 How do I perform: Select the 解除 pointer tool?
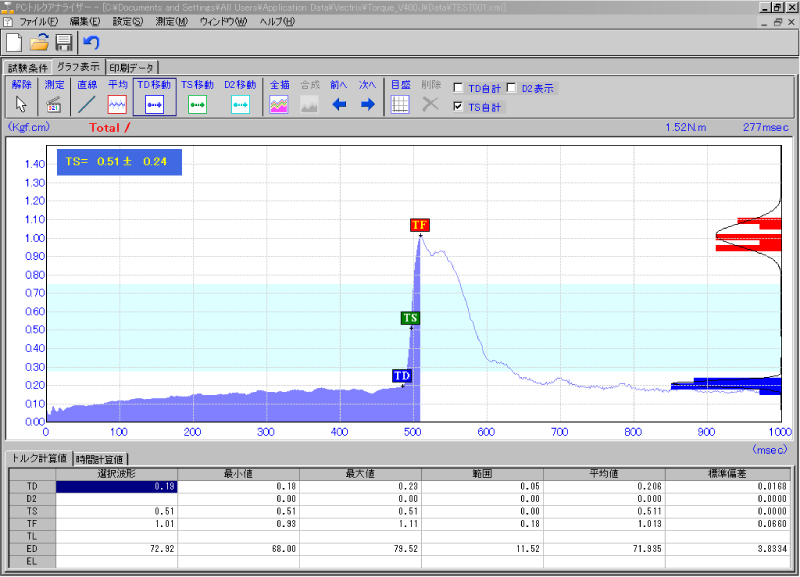coord(20,103)
